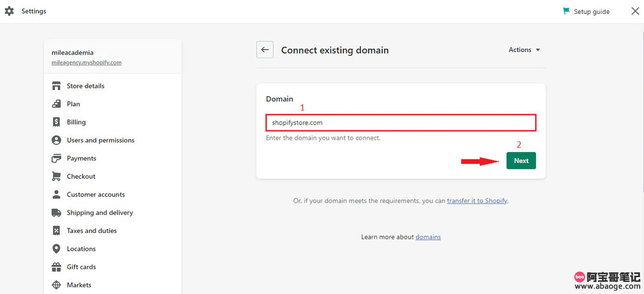The height and width of the screenshot is (294, 644).
Task: Click the Markets globe icon
Action: 56,285
